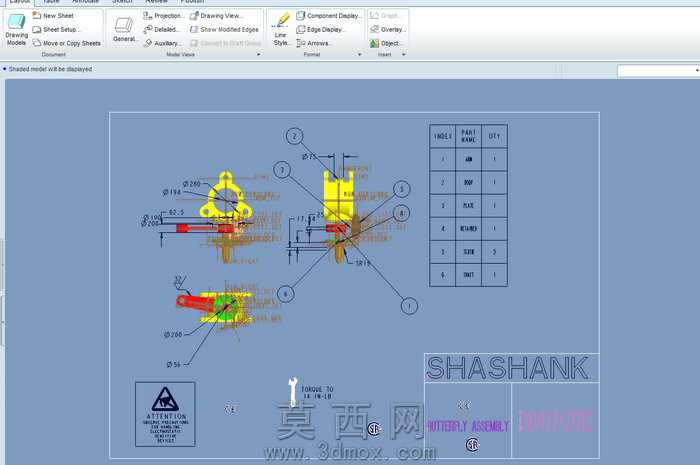The image size is (700, 465).
Task: Insert an Overlay
Action: tap(388, 29)
